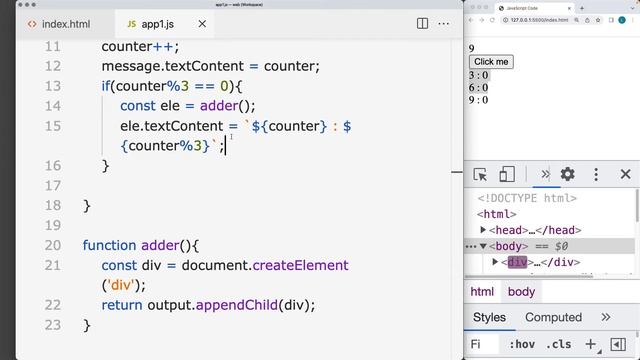The image size is (640, 360).
Task: Open the Computed tab
Action: (553, 317)
